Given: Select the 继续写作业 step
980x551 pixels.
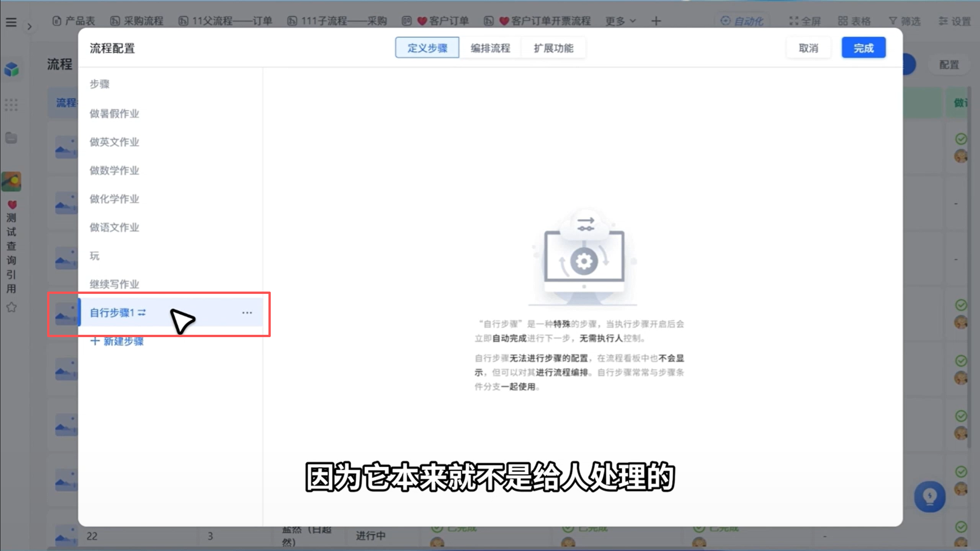Looking at the screenshot, I should [x=170, y=284].
